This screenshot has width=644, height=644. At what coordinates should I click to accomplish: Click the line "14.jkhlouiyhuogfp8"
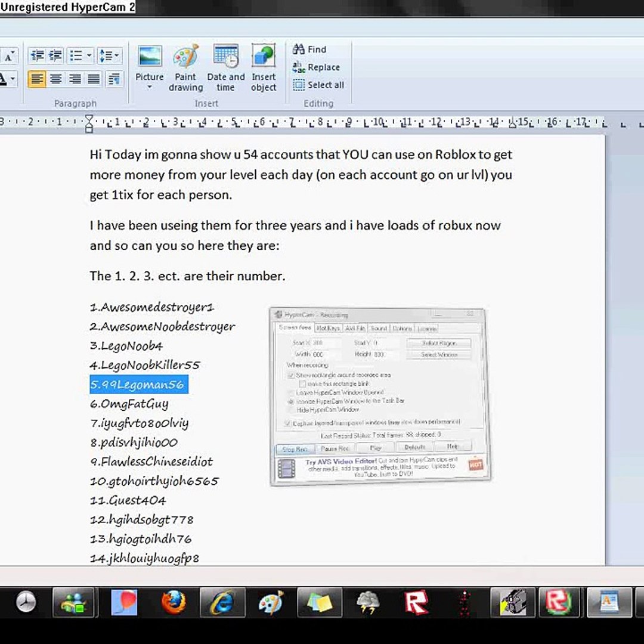pyautogui.click(x=144, y=558)
